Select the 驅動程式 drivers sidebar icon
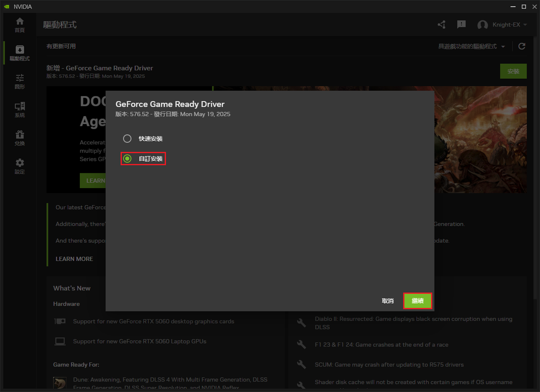The image size is (540, 392). [20, 49]
